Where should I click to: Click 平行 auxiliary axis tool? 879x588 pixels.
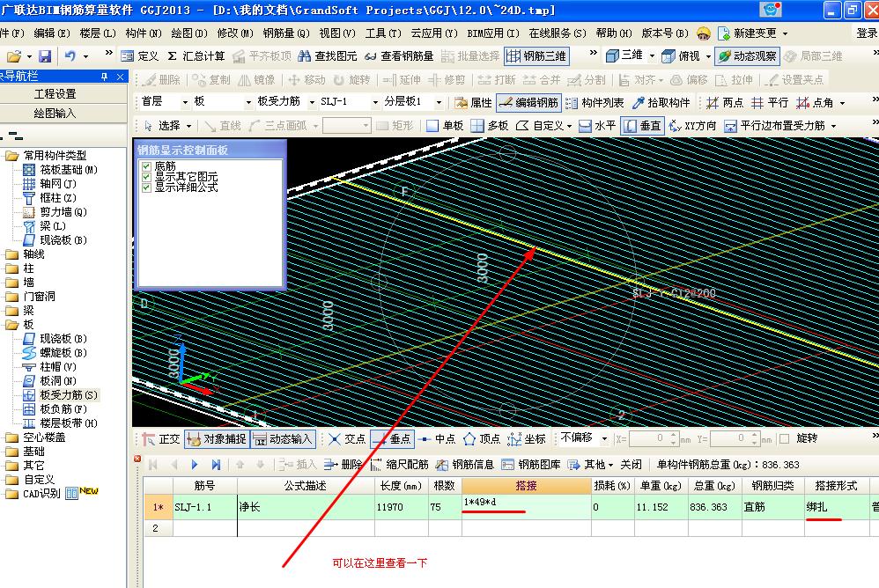(771, 102)
